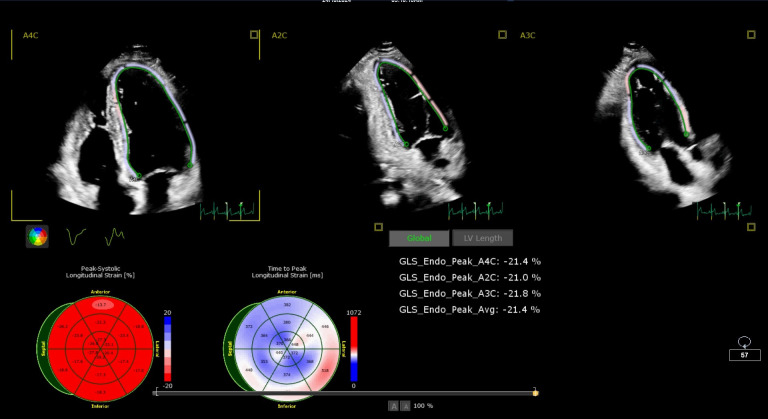
Task: Click the GLS_Endo_Peak_A4C result line
Action: pyautogui.click(x=469, y=261)
